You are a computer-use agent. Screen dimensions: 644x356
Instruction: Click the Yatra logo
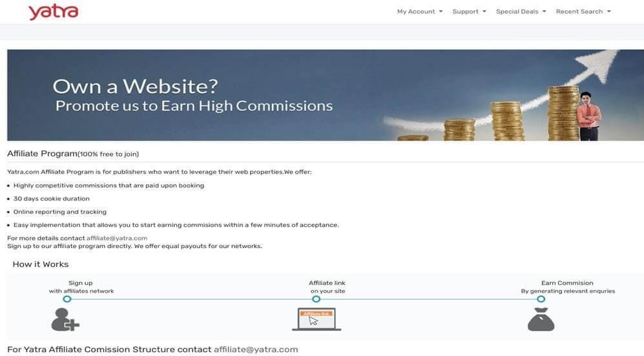(54, 12)
